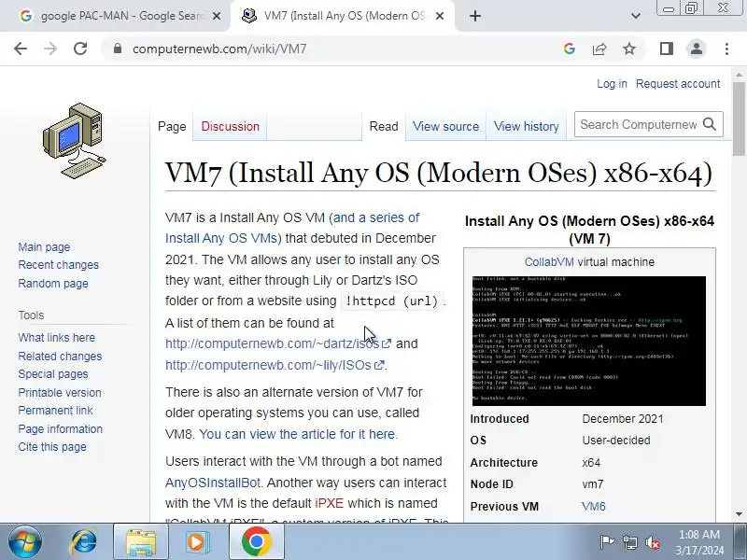Image resolution: width=747 pixels, height=560 pixels.
Task: Click the Computernewb computer logo
Action: (74, 141)
